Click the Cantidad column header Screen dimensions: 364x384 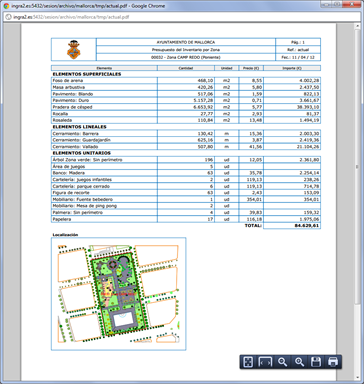point(186,68)
